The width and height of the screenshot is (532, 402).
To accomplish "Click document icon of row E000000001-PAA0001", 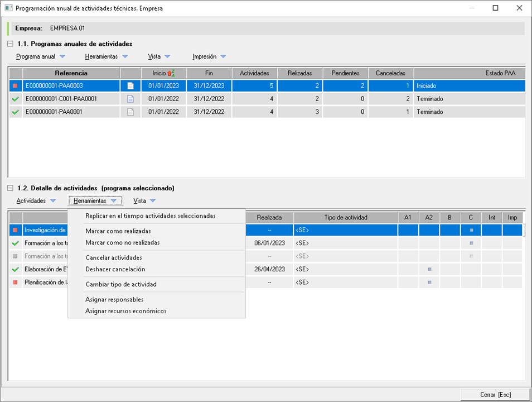I will pyautogui.click(x=130, y=112).
